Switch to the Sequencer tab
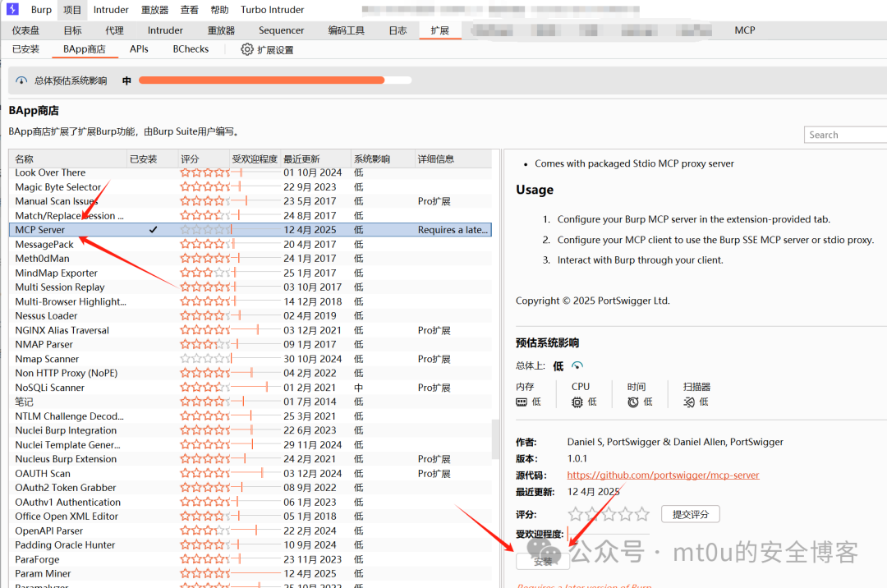The image size is (887, 588). pos(281,30)
